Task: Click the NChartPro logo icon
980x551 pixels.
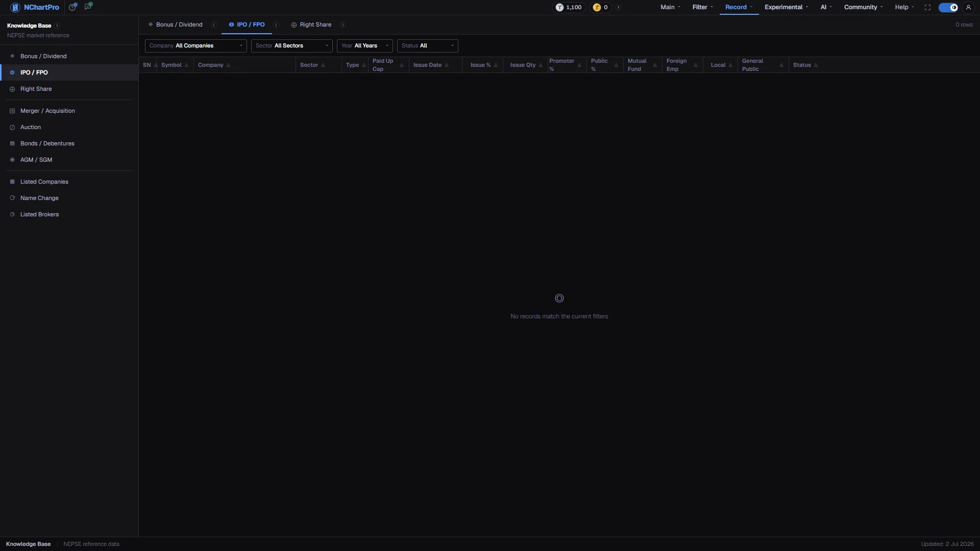Action: point(15,7)
